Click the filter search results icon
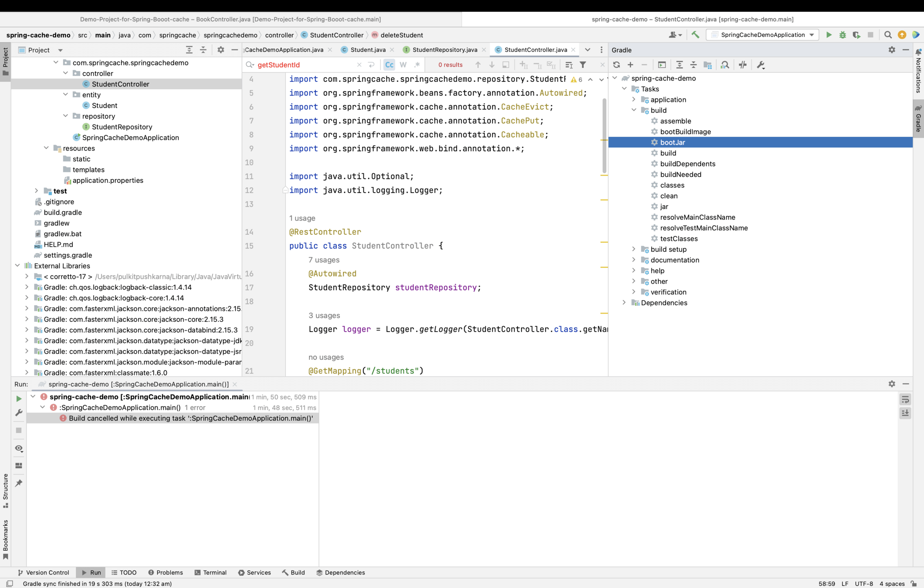Image resolution: width=924 pixels, height=588 pixels. [583, 65]
